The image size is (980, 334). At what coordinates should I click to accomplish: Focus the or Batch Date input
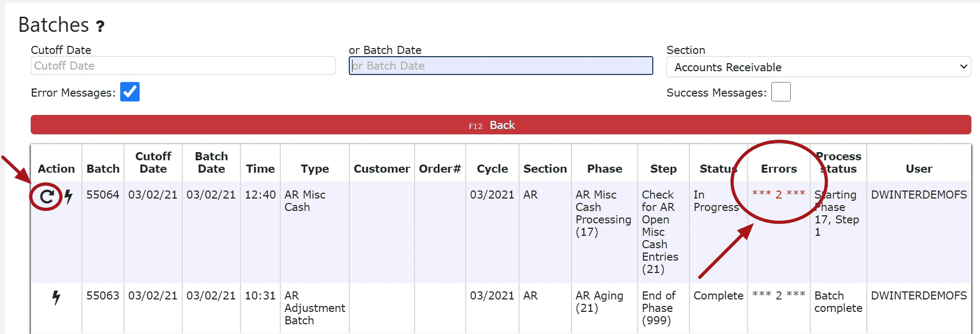click(x=501, y=66)
